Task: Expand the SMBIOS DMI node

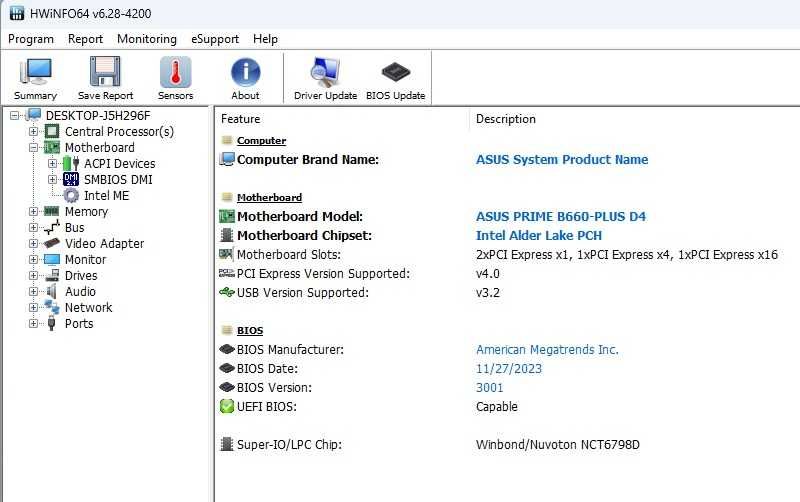Action: (x=52, y=180)
